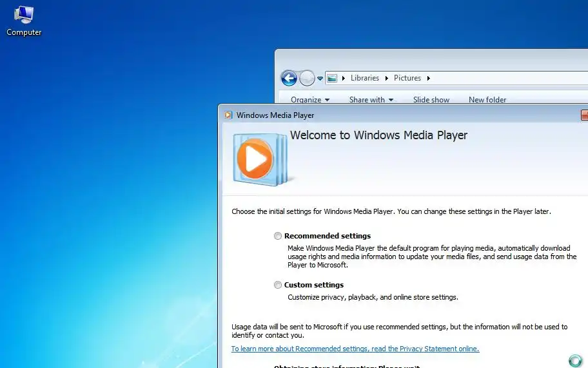The height and width of the screenshot is (368, 588).
Task: Click the Custom settings label text
Action: [x=314, y=285]
